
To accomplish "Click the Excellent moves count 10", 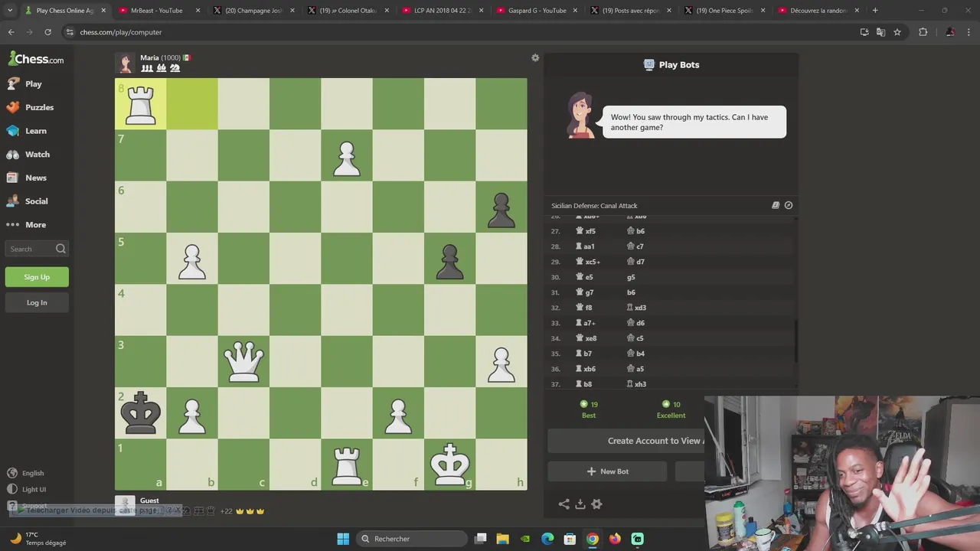I will [x=671, y=409].
